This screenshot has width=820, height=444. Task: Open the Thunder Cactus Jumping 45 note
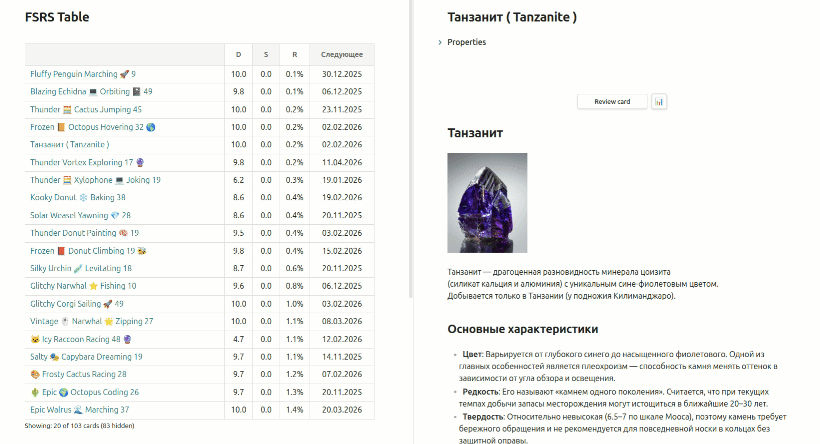86,109
